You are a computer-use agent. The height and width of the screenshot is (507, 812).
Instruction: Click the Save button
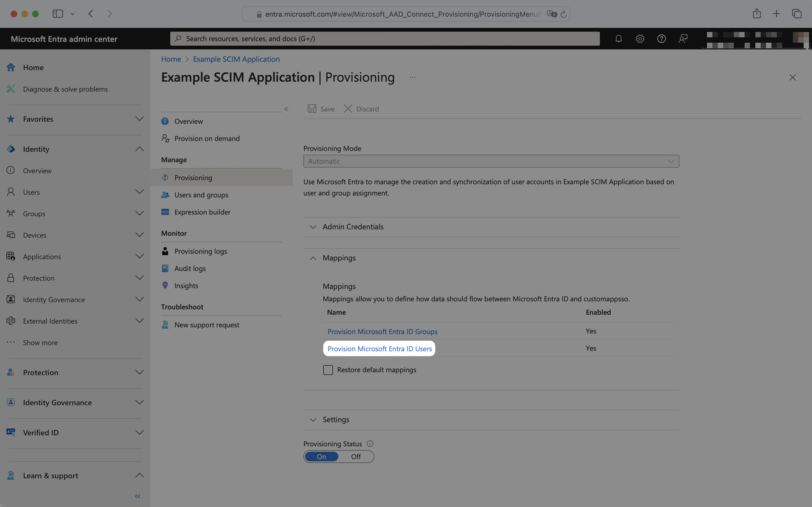[x=321, y=109]
